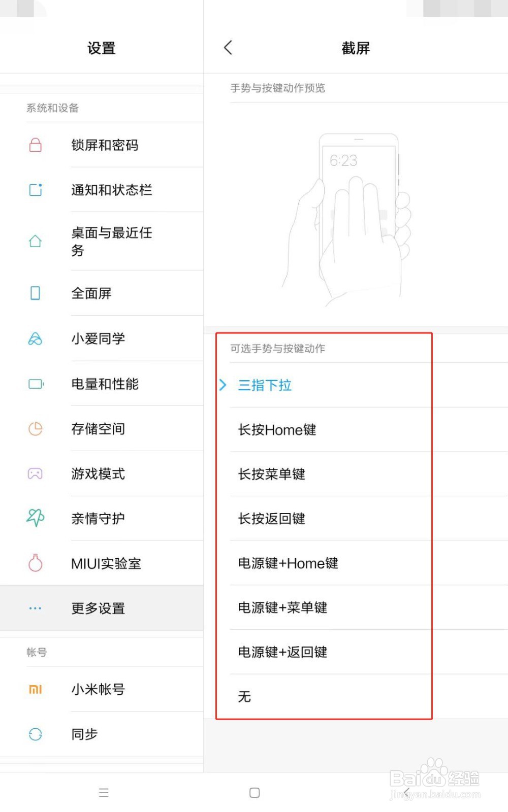Click the orange Mi account icon
The height and width of the screenshot is (812, 508).
tap(35, 689)
